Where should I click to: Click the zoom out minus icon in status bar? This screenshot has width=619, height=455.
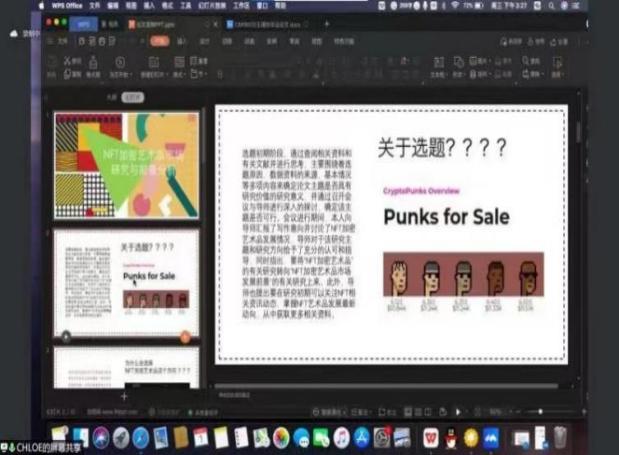point(518,412)
